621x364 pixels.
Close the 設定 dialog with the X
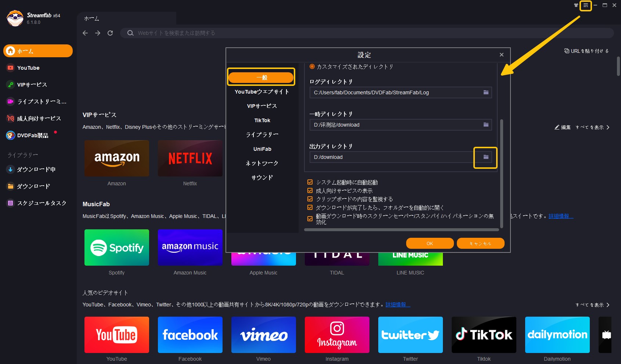pyautogui.click(x=502, y=55)
